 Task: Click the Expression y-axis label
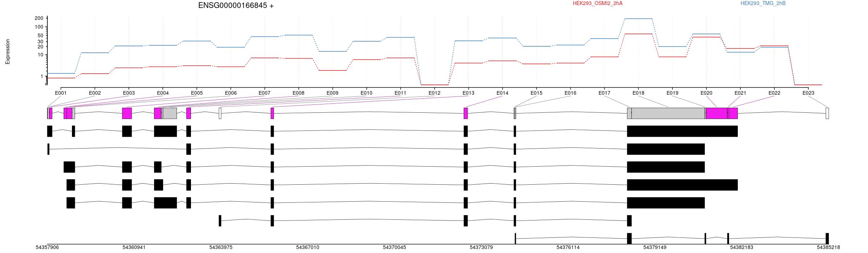coord(8,52)
